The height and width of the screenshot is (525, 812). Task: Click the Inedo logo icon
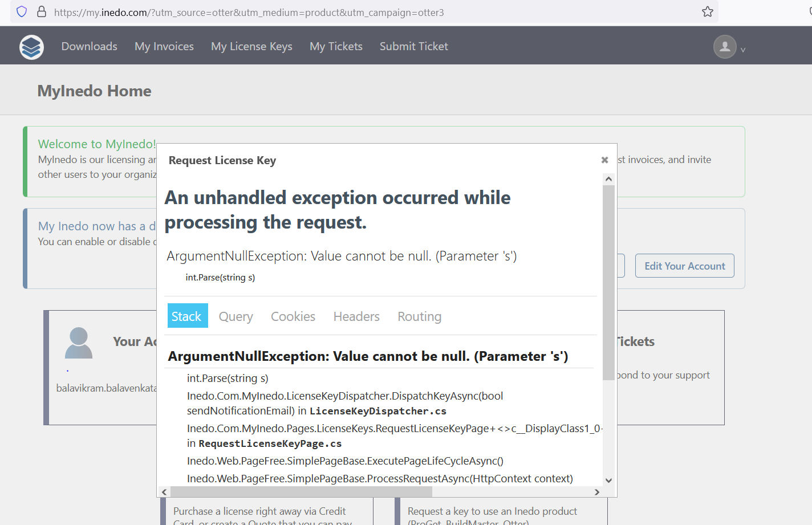click(31, 47)
